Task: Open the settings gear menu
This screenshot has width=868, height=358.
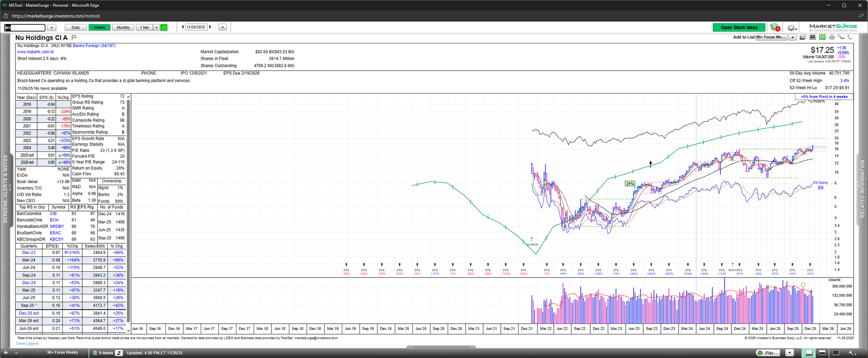Action: tap(791, 28)
